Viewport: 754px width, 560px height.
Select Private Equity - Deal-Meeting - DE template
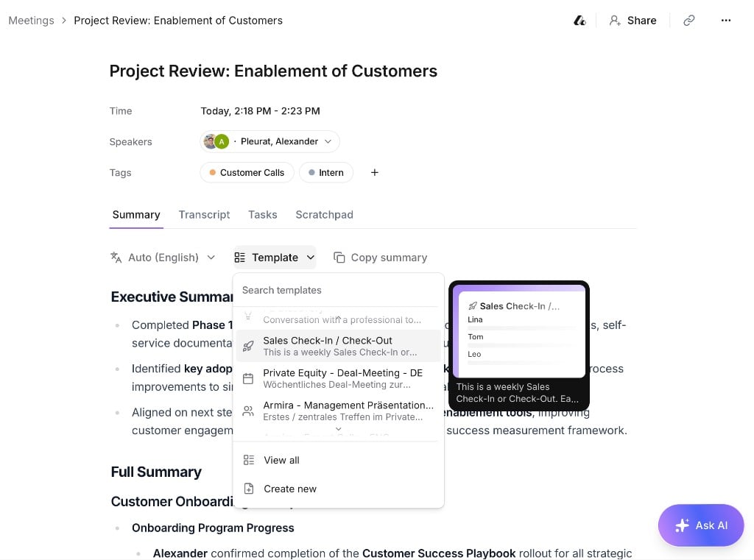pyautogui.click(x=338, y=379)
